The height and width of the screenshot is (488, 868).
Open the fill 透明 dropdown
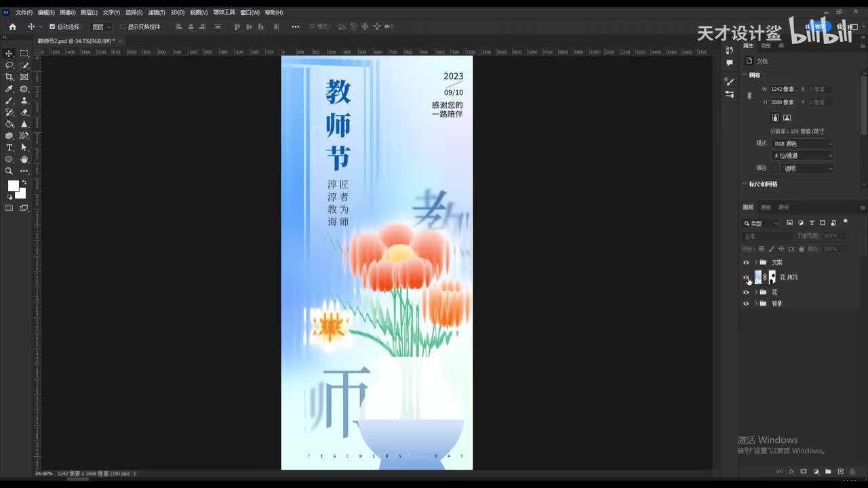[x=807, y=168]
